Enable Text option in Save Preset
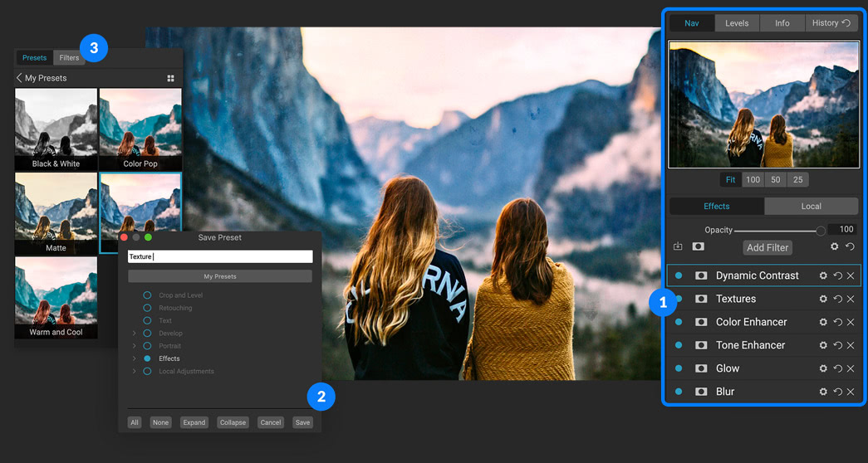The width and height of the screenshot is (868, 463). (147, 321)
